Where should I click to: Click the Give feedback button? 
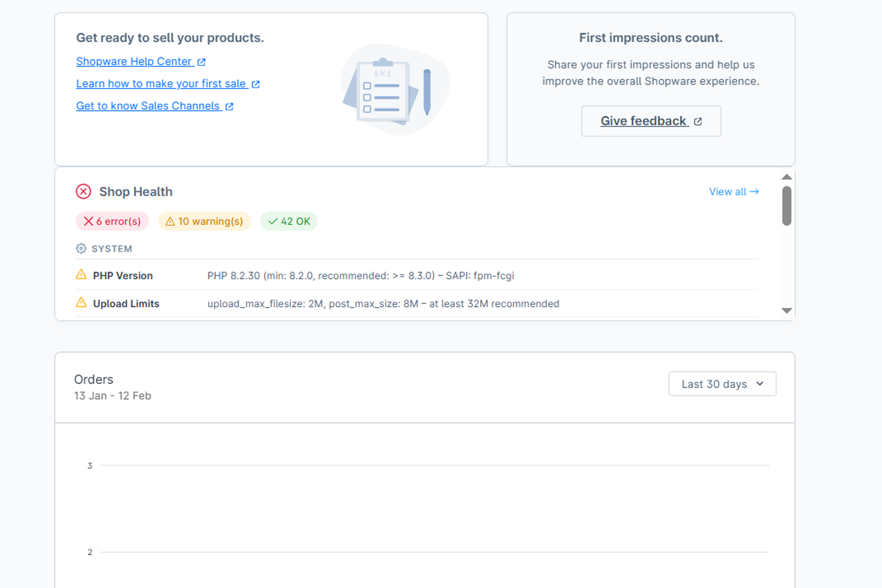pyautogui.click(x=651, y=121)
